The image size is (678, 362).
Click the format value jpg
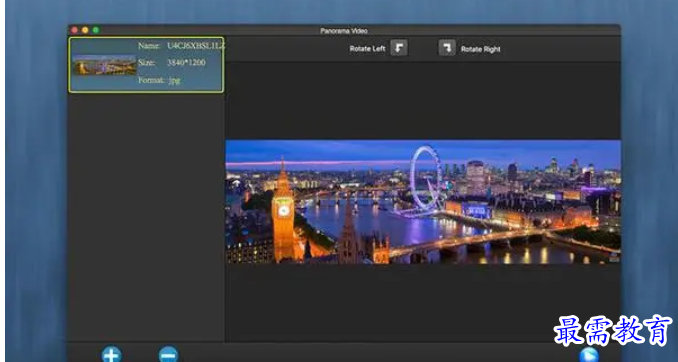click(174, 80)
